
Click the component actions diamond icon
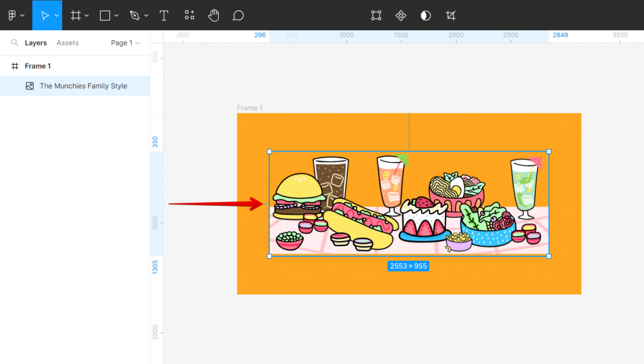pyautogui.click(x=400, y=15)
